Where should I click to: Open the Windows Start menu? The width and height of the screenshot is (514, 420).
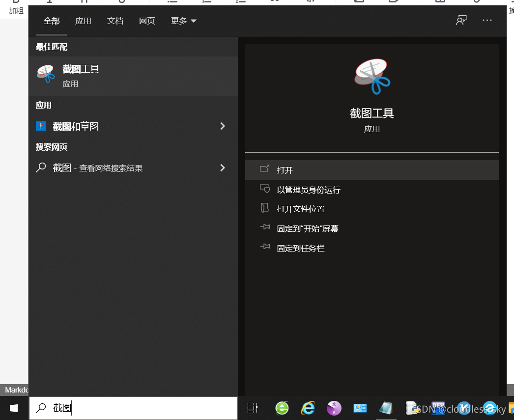13,408
